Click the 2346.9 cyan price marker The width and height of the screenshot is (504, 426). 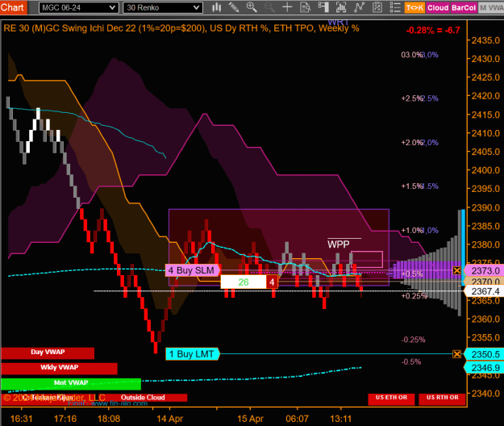(485, 368)
